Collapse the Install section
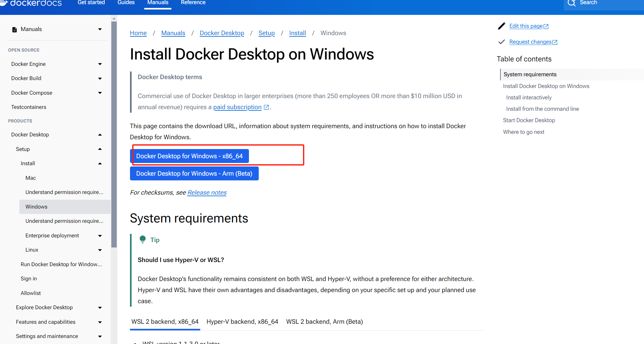644x344 pixels. click(100, 163)
